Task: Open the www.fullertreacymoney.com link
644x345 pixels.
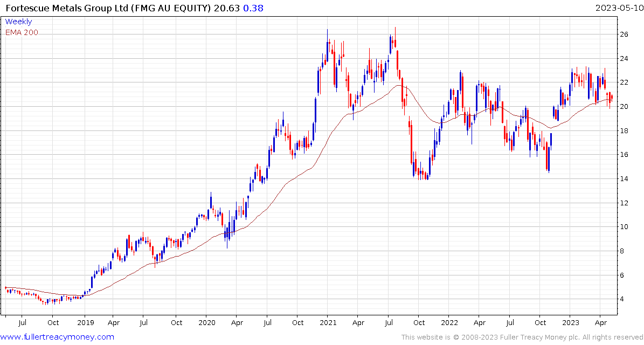Action: point(58,337)
